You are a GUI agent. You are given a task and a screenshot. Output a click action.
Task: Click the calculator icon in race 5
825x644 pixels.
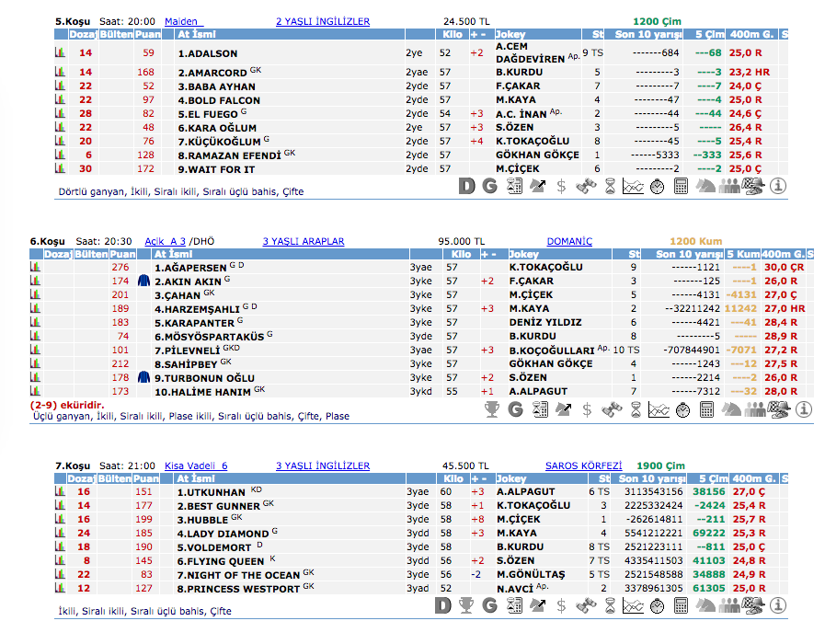click(682, 187)
